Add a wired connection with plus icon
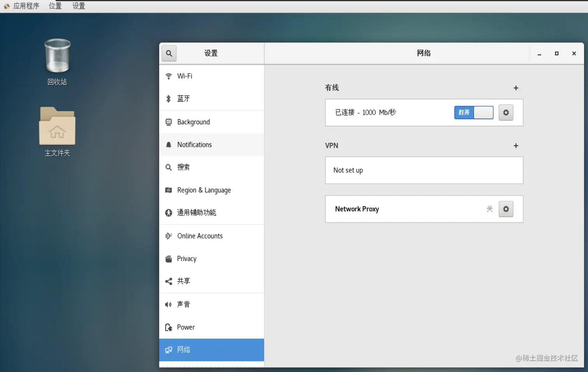 point(516,88)
